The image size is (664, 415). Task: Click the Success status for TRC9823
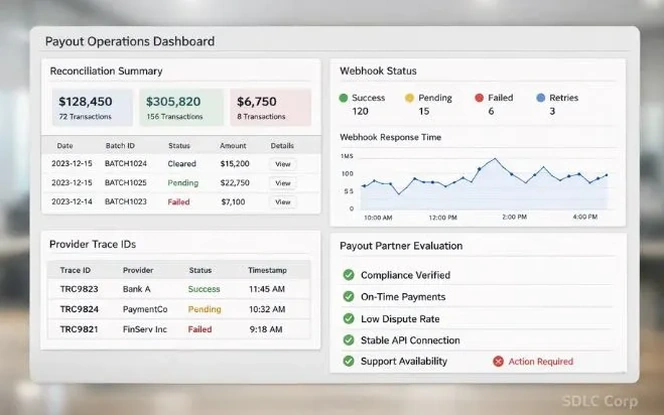[x=204, y=289]
